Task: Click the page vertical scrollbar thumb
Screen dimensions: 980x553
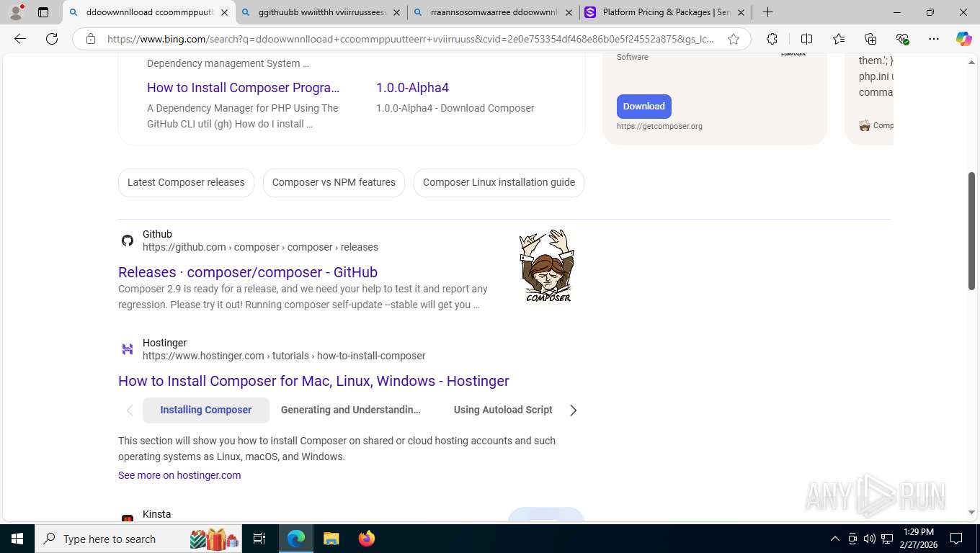Action: click(x=971, y=230)
